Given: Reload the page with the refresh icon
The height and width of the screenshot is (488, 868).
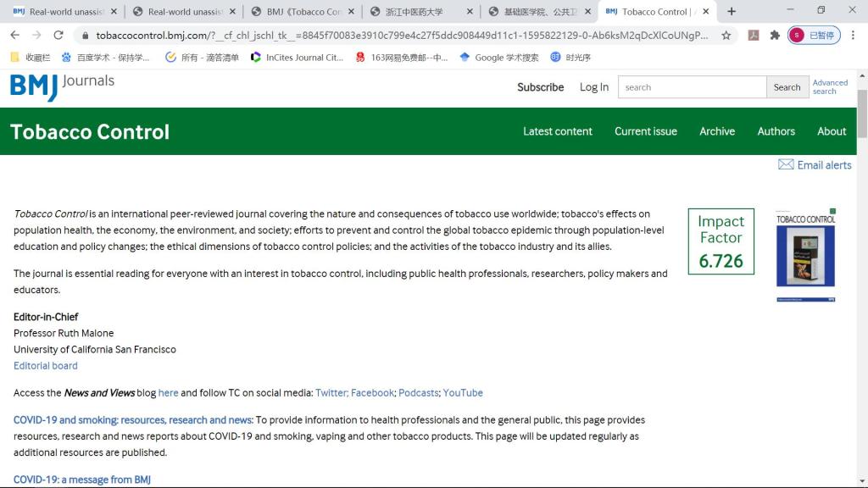Looking at the screenshot, I should pyautogui.click(x=58, y=36).
